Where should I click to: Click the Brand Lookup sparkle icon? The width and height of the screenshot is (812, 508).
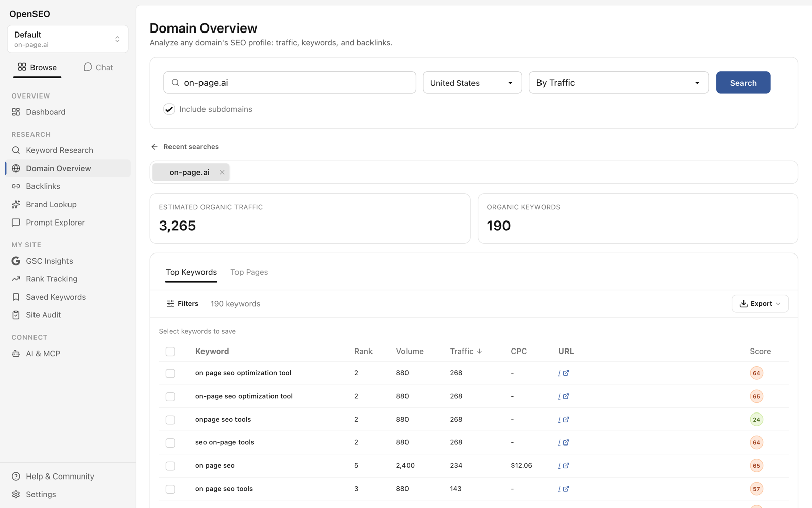tap(16, 204)
